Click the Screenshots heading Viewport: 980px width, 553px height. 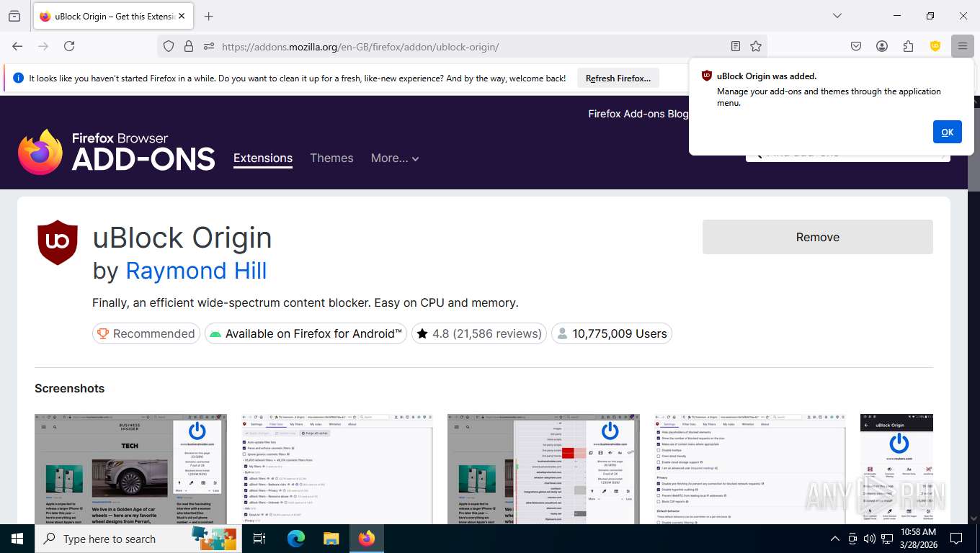[70, 389]
